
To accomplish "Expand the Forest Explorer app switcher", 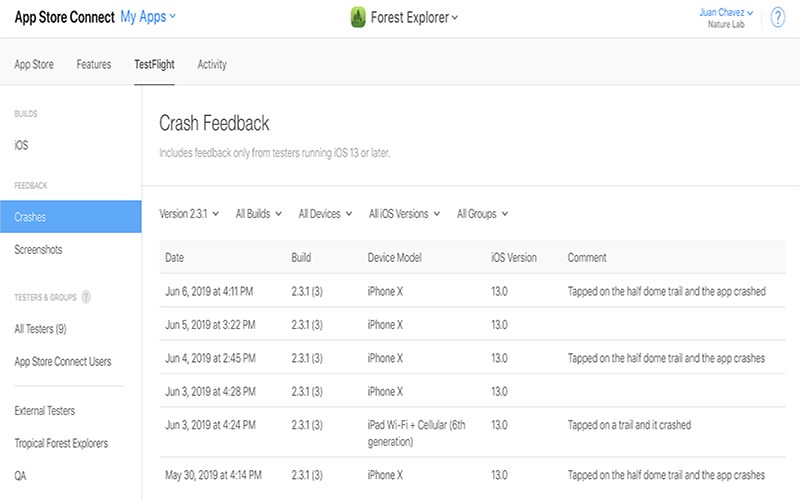I will point(414,17).
